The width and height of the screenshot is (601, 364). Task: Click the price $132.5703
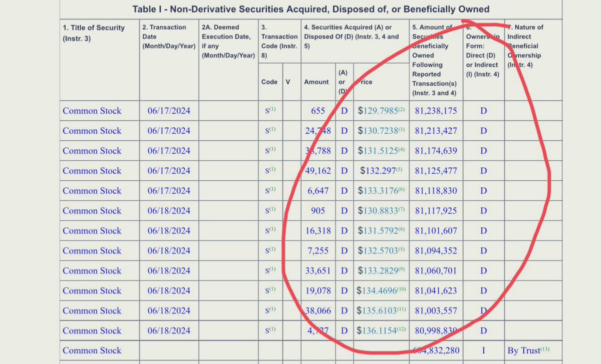pyautogui.click(x=378, y=251)
